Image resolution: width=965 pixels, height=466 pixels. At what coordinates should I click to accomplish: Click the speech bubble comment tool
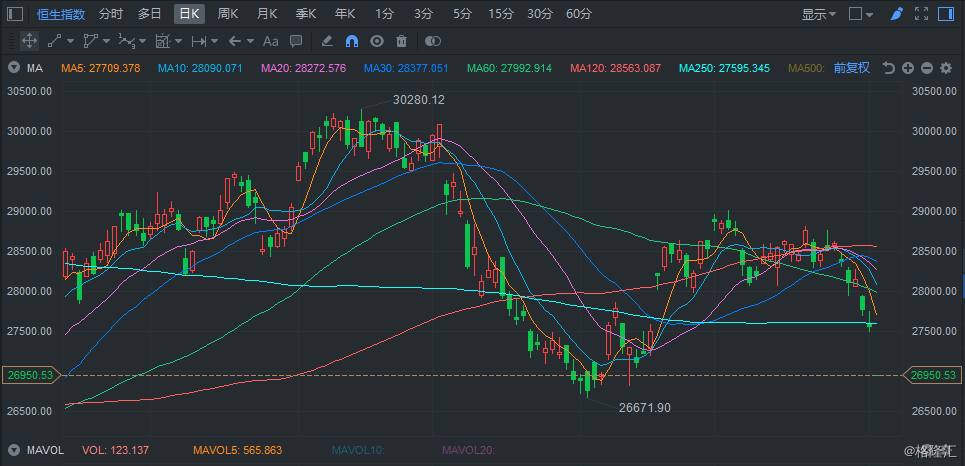tap(296, 41)
